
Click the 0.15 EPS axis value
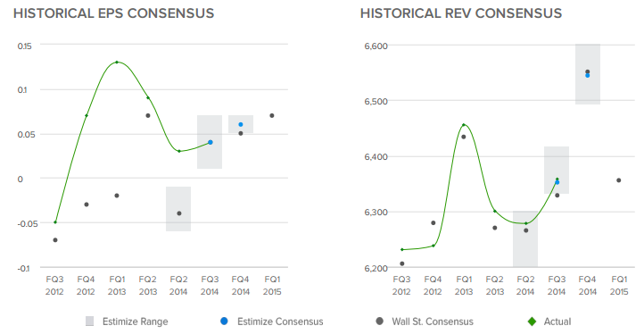click(24, 46)
